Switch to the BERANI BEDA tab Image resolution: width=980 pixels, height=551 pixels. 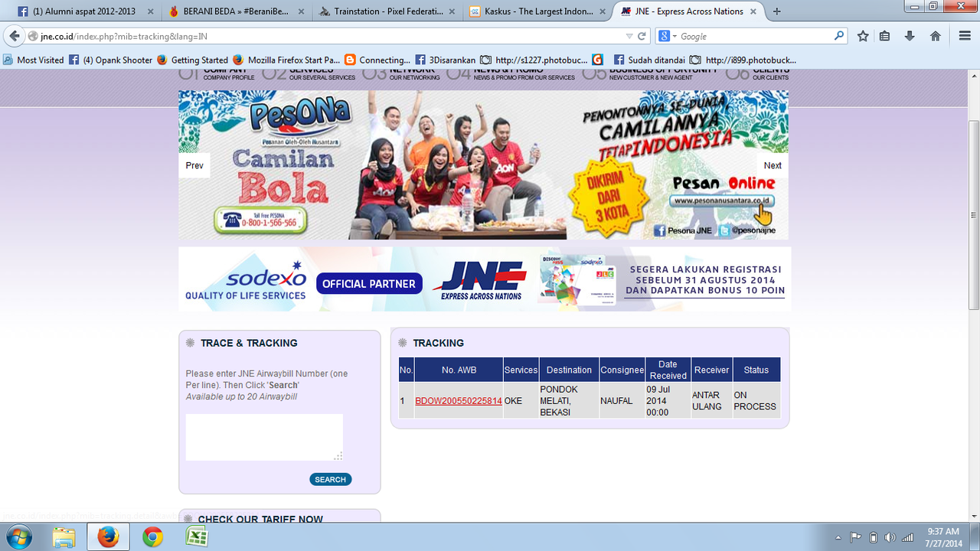click(236, 11)
